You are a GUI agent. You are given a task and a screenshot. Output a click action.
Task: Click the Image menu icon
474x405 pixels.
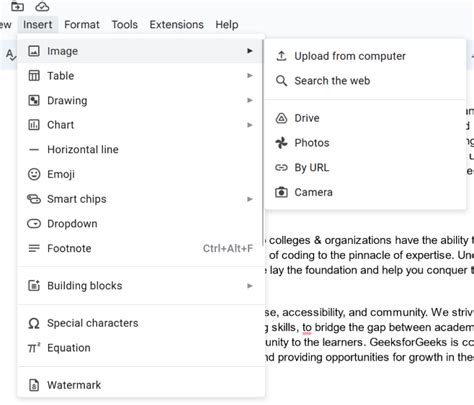(34, 51)
